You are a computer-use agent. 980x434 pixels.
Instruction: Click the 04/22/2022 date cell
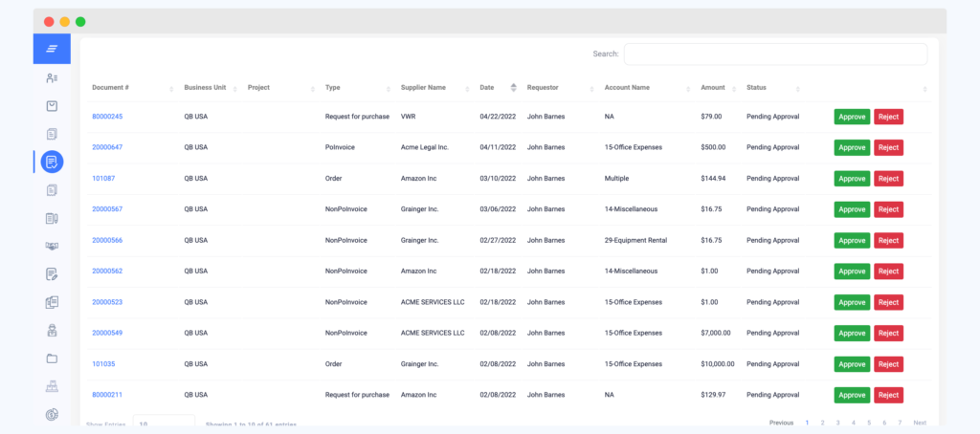click(x=498, y=117)
